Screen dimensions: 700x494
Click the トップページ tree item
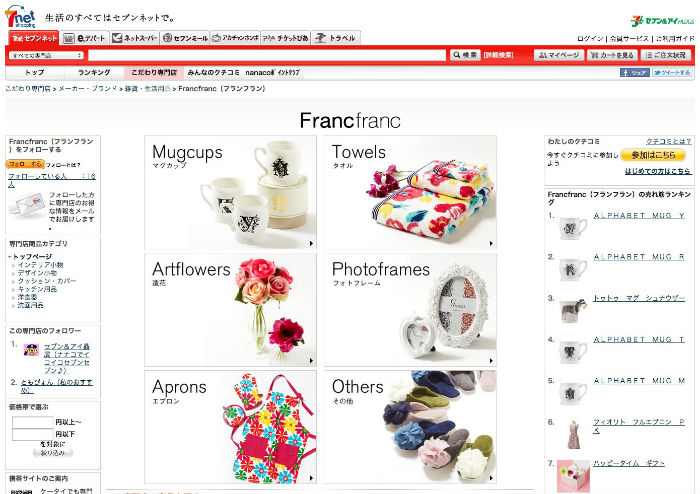pyautogui.click(x=32, y=257)
